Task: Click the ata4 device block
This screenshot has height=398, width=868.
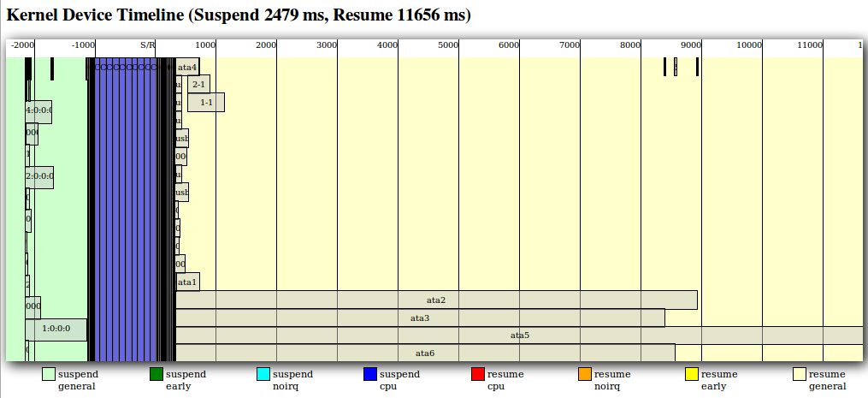Action: pyautogui.click(x=188, y=67)
